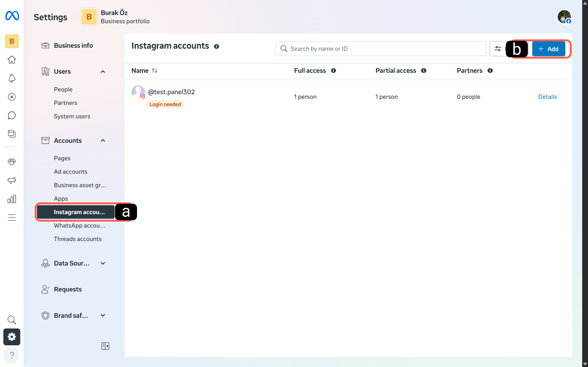Open System users
Image resolution: width=588 pixels, height=367 pixels.
(x=72, y=116)
